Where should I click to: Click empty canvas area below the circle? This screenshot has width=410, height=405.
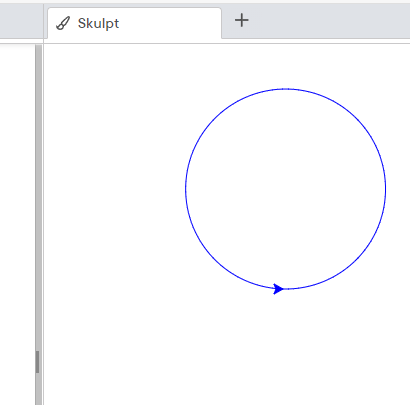tap(286, 347)
